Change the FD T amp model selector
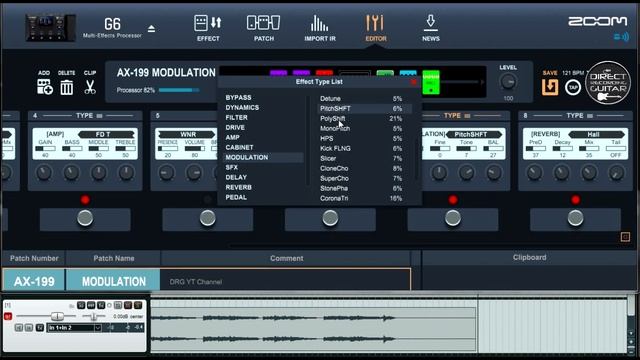 tap(106, 134)
